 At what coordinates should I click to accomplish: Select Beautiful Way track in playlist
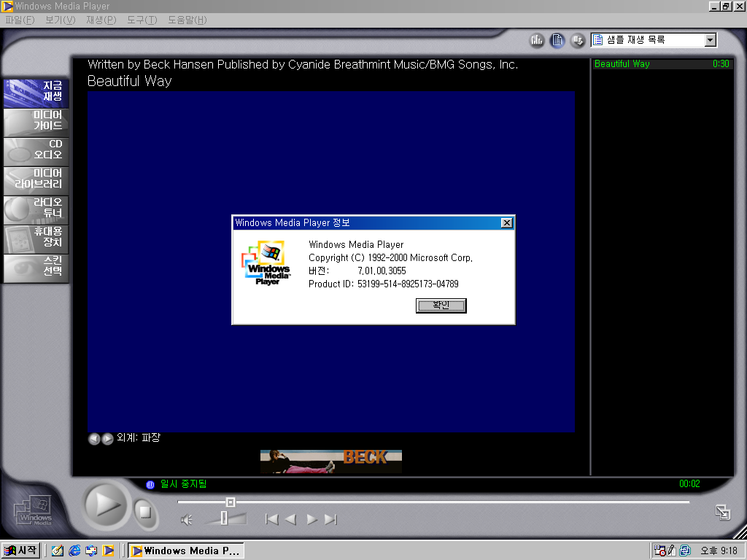(662, 64)
